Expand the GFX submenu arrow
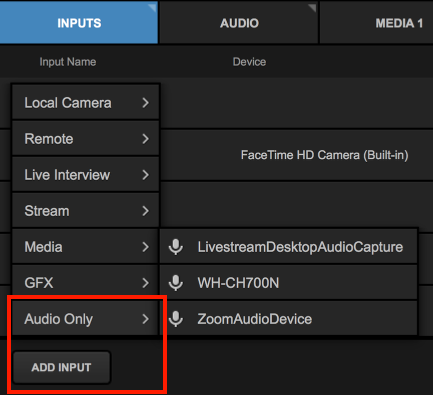The height and width of the screenshot is (395, 433). tap(145, 283)
